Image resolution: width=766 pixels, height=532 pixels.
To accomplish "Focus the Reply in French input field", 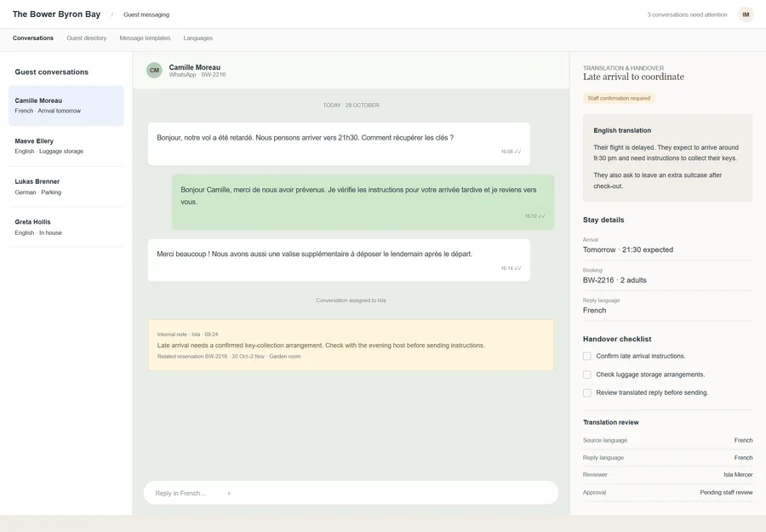I will click(351, 493).
